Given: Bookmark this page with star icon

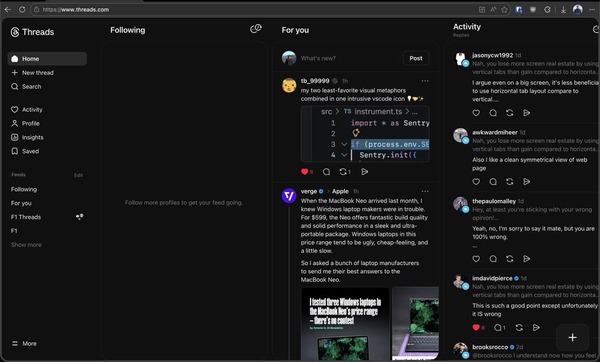Looking at the screenshot, I should tap(504, 10).
